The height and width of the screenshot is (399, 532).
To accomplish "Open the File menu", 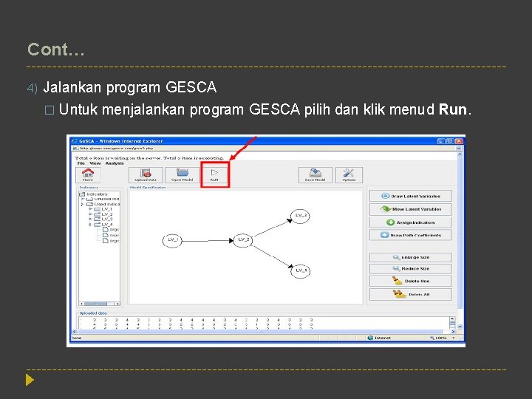I will (81, 163).
